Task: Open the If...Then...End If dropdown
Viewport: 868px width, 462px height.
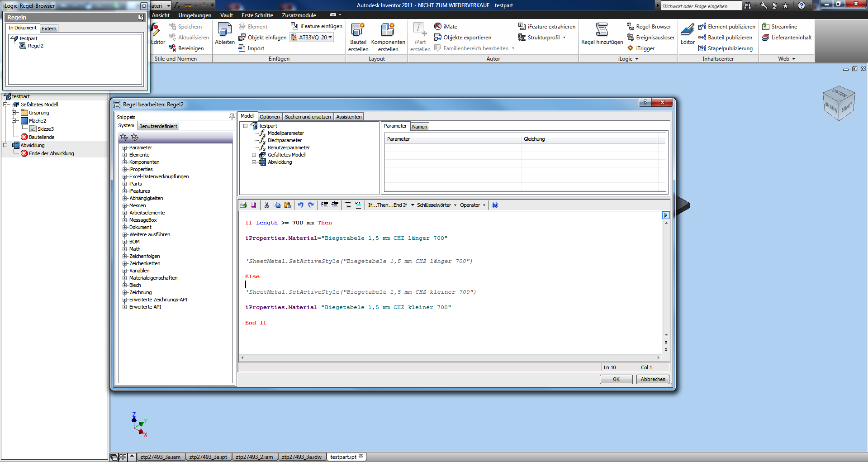Action: click(391, 205)
